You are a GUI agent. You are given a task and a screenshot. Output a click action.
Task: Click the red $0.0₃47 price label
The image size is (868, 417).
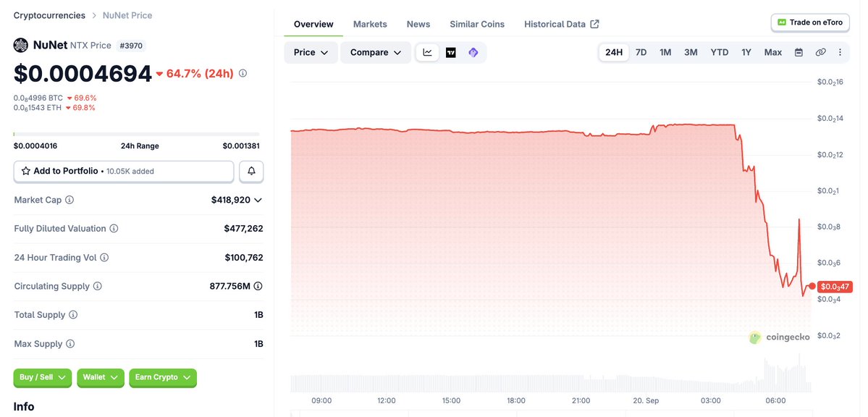pyautogui.click(x=835, y=287)
